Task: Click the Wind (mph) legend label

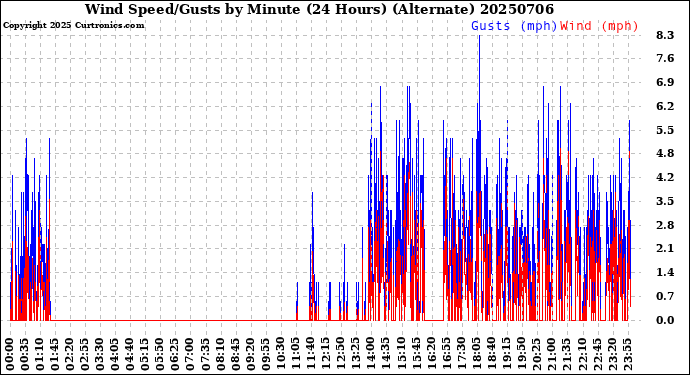Action: (x=599, y=26)
